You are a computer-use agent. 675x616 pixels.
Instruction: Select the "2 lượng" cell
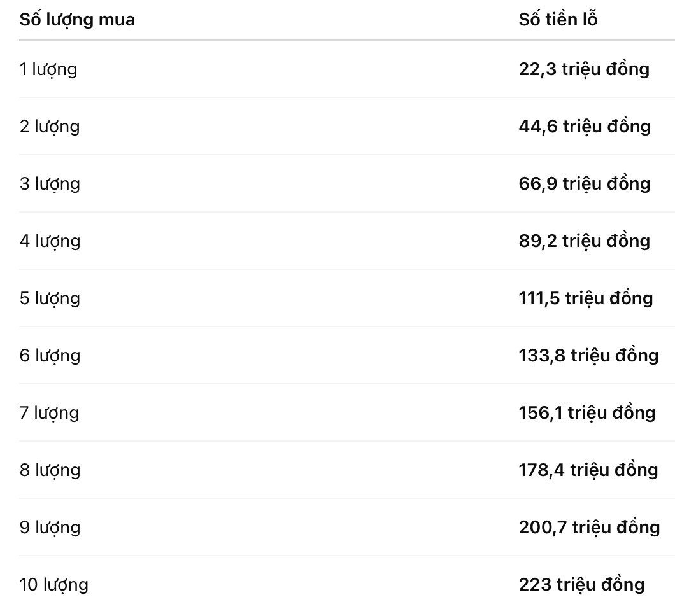[50, 127]
